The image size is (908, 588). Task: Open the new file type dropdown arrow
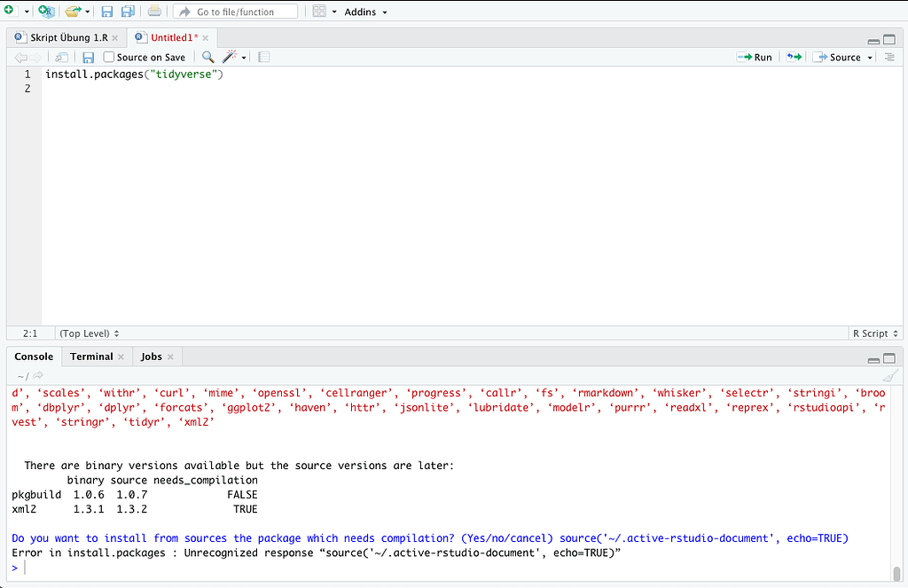pos(27,12)
